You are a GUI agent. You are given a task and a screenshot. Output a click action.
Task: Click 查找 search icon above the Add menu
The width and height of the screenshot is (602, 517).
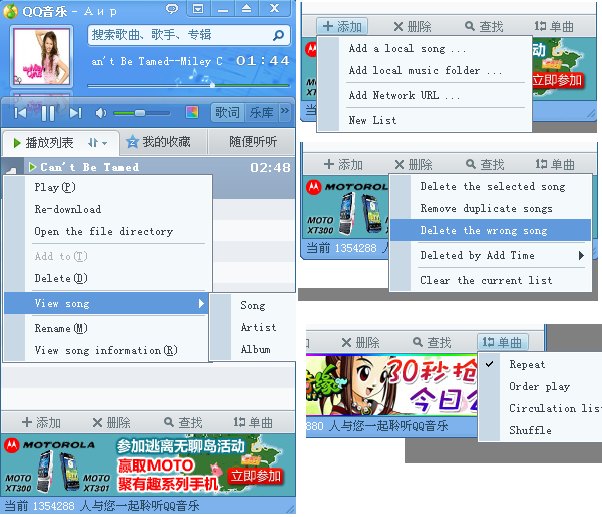pos(484,26)
